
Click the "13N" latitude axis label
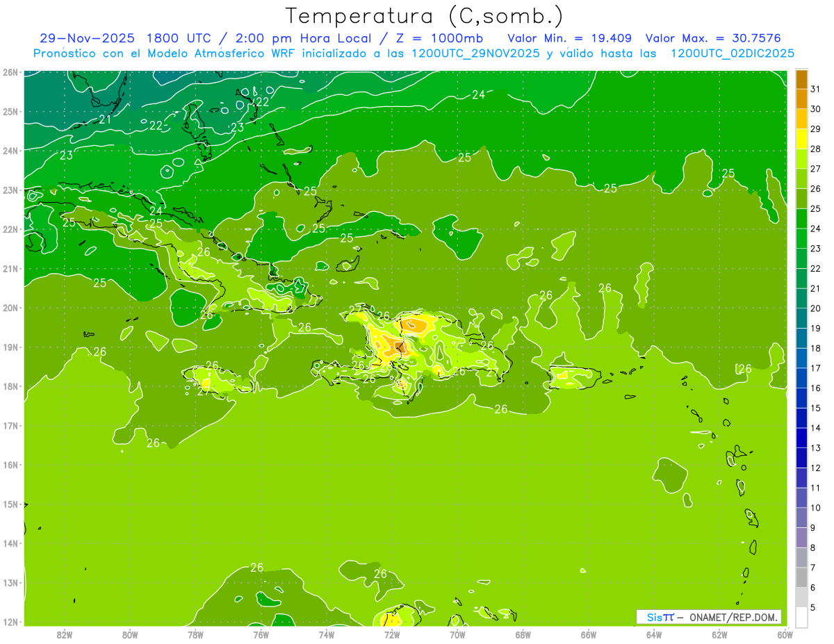[x=10, y=582]
